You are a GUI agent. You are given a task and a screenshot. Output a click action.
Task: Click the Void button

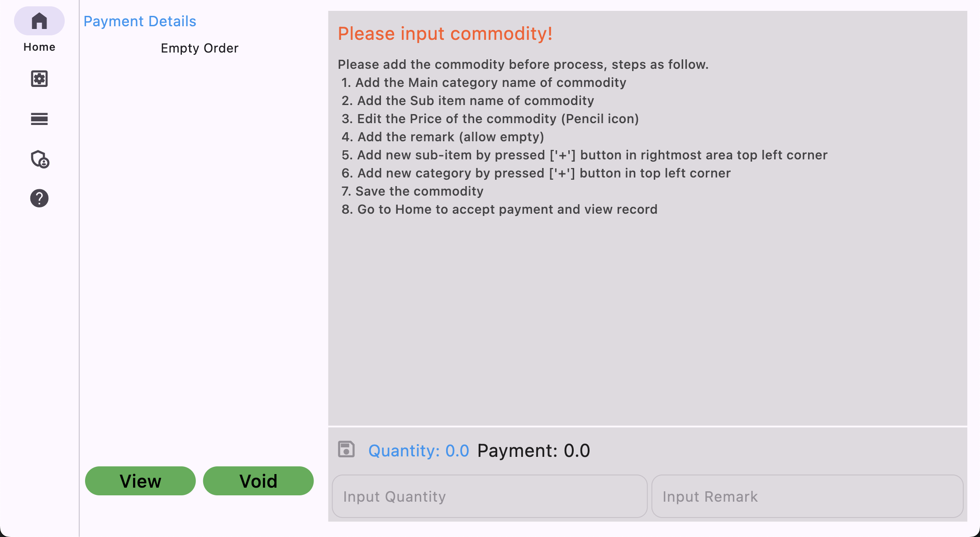click(258, 481)
